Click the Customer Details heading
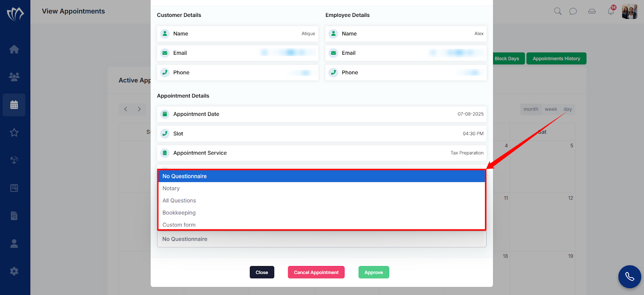 (179, 15)
